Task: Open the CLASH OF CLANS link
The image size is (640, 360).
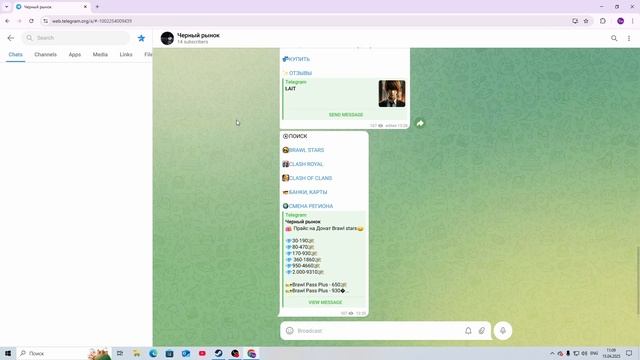Action: [x=311, y=178]
